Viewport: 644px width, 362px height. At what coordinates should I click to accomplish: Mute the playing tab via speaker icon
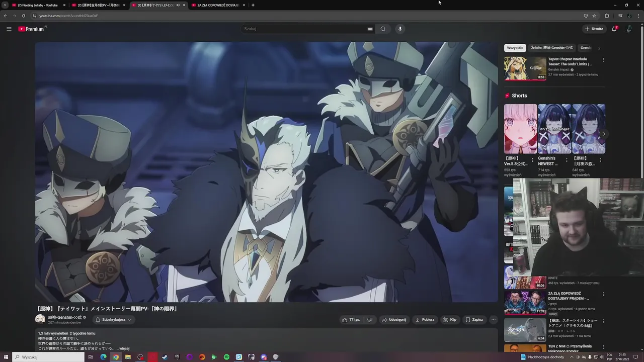tap(178, 5)
